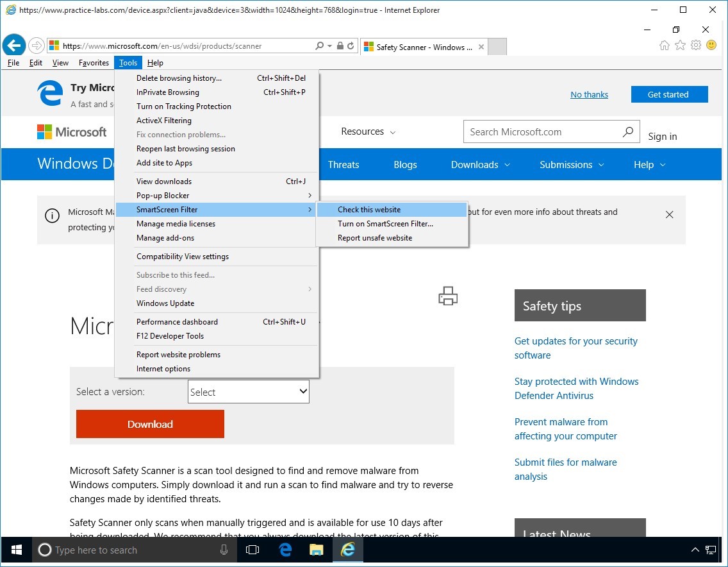Expand the Downloads navigation menu
This screenshot has width=728, height=567.
point(481,165)
